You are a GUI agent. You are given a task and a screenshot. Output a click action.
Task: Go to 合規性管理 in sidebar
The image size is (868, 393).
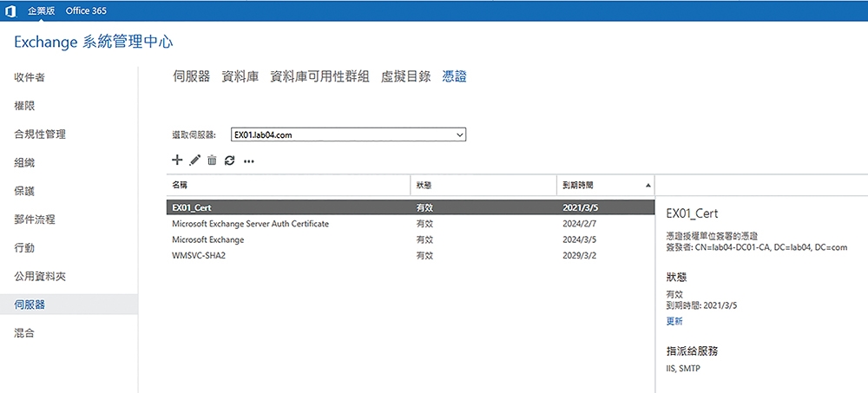40,134
